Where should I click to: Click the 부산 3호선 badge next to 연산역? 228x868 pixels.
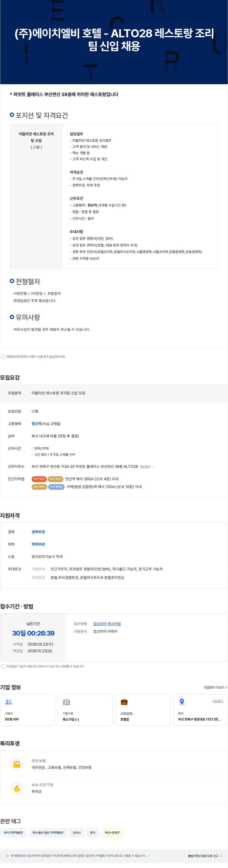point(56,479)
